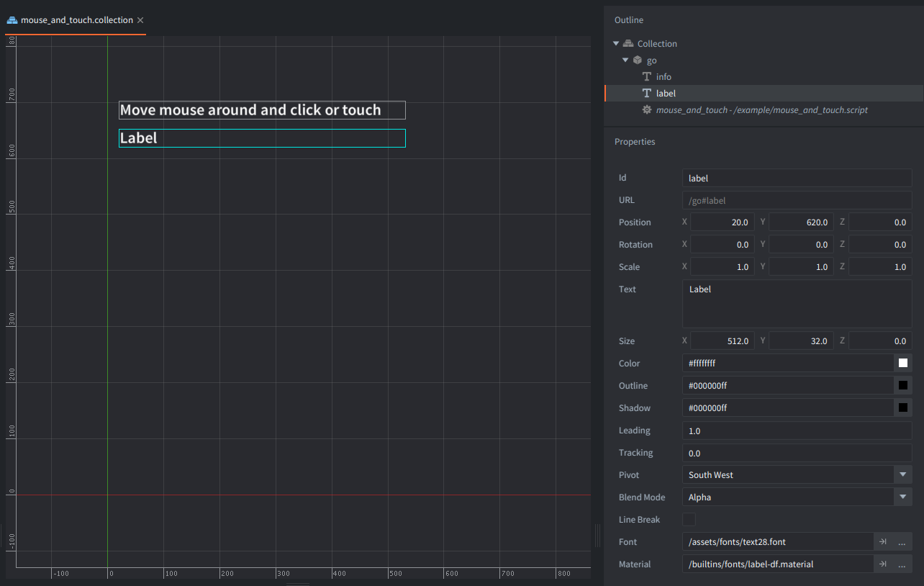Viewport: 924px width, 586px height.
Task: Close the mouse_and_touch.collection tab
Action: tap(140, 20)
